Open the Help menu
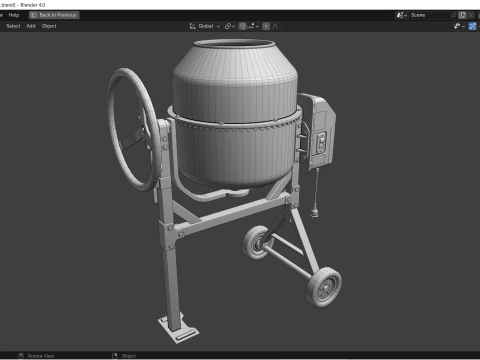 [14, 15]
